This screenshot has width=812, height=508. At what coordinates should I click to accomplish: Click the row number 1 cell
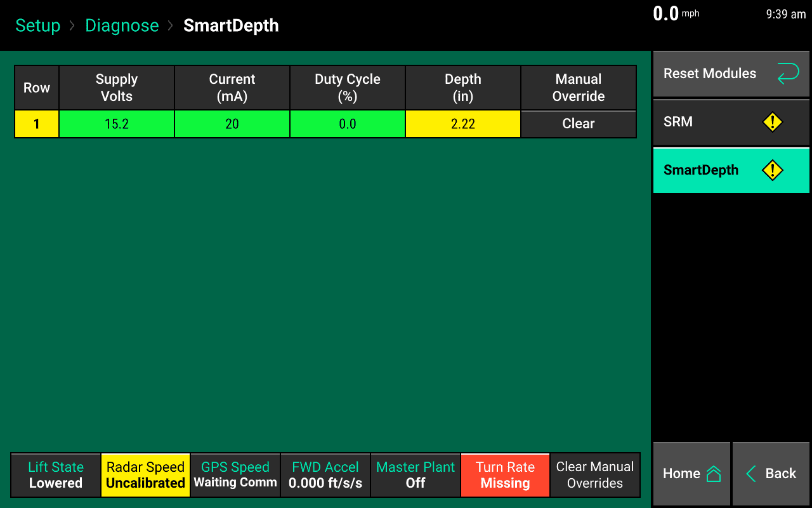tap(37, 124)
